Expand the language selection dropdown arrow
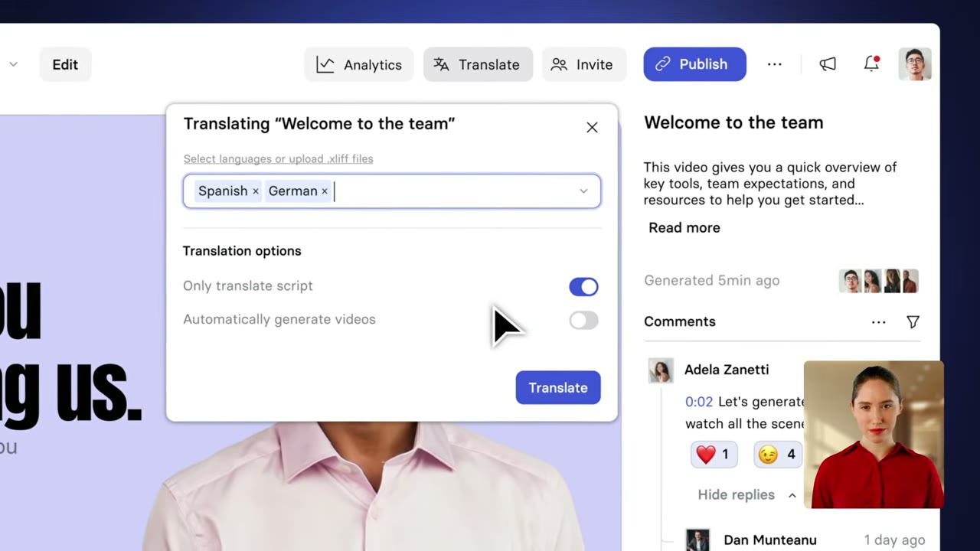 click(x=583, y=191)
